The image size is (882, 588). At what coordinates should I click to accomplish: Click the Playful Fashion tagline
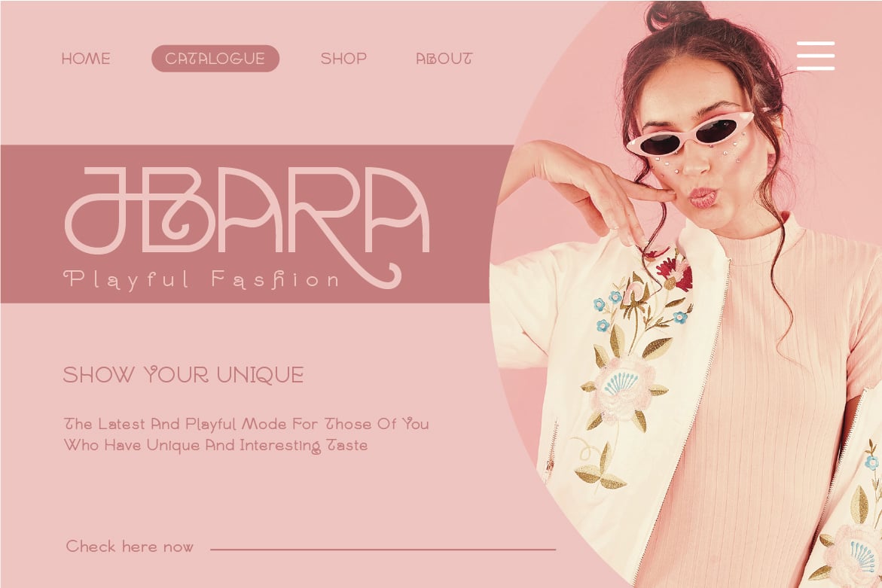pyautogui.click(x=201, y=279)
